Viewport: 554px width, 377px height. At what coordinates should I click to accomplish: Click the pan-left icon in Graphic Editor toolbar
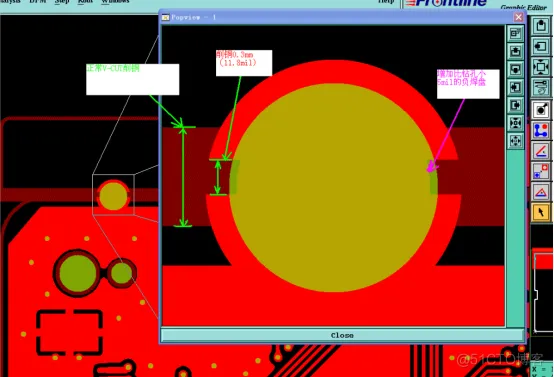pyautogui.click(x=541, y=46)
